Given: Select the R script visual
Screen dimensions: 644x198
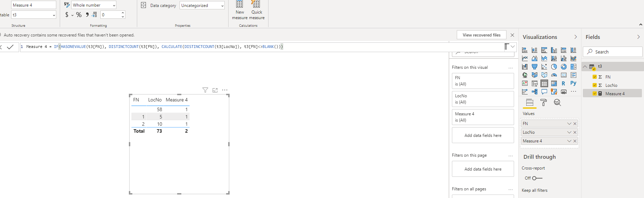Looking at the screenshot, I should click(563, 83).
